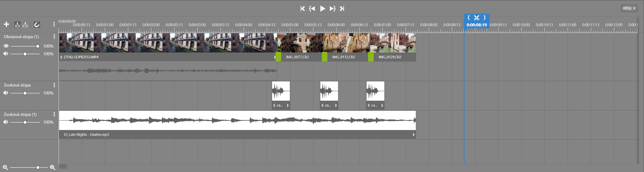
Task: Adjust volume slider of Obrazová stopa (1)
Action: click(x=25, y=54)
